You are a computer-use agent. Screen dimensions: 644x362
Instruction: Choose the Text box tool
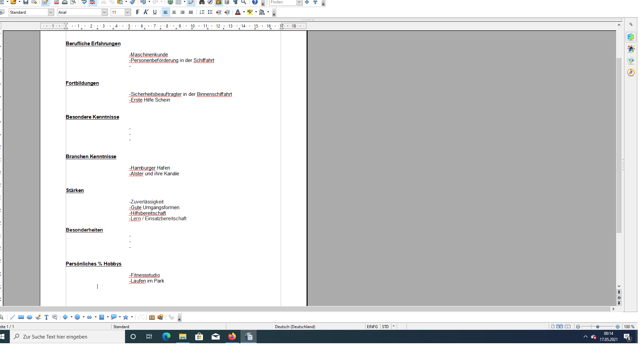point(46,317)
